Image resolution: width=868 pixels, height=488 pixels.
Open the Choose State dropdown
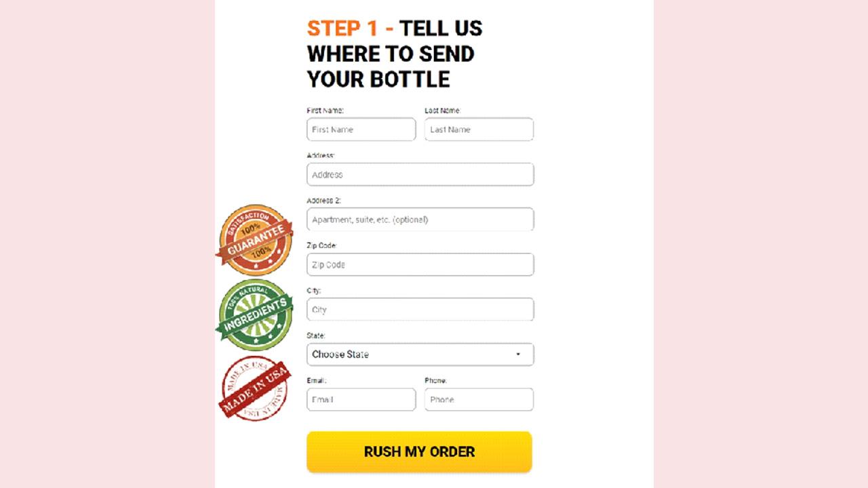(420, 354)
